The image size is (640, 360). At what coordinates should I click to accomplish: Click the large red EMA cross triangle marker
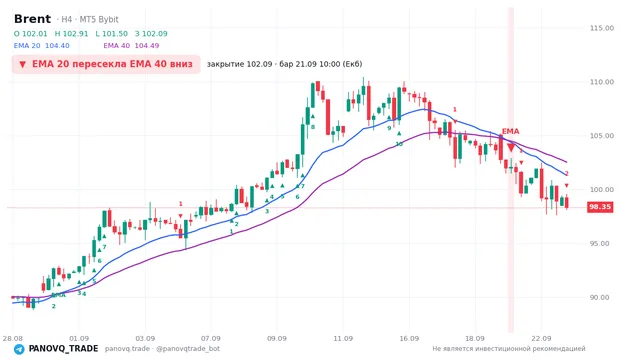tap(511, 147)
